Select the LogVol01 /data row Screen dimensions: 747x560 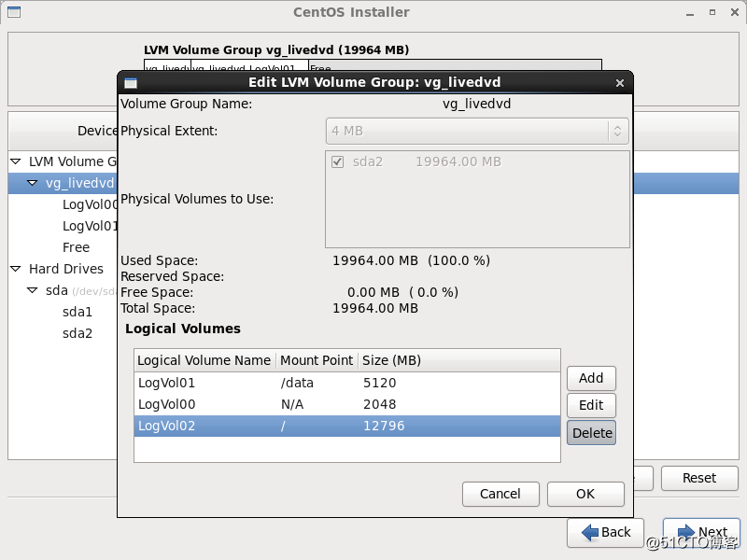tap(347, 383)
